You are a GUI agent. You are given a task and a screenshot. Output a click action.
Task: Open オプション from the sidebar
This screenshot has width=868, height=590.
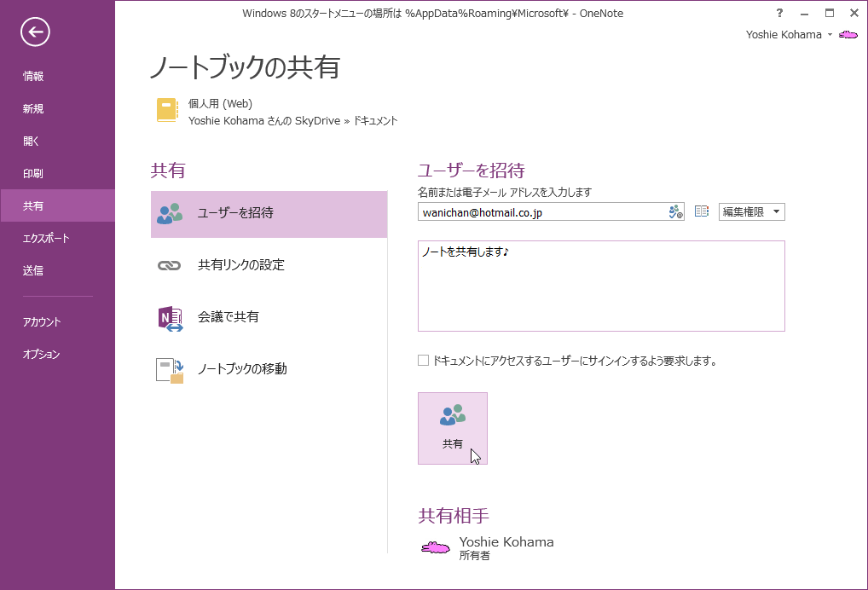[x=58, y=354]
